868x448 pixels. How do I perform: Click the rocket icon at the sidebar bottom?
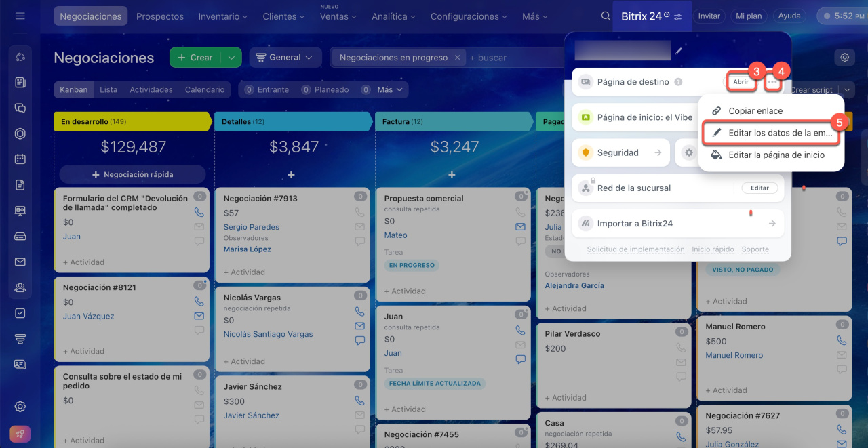coord(20,434)
